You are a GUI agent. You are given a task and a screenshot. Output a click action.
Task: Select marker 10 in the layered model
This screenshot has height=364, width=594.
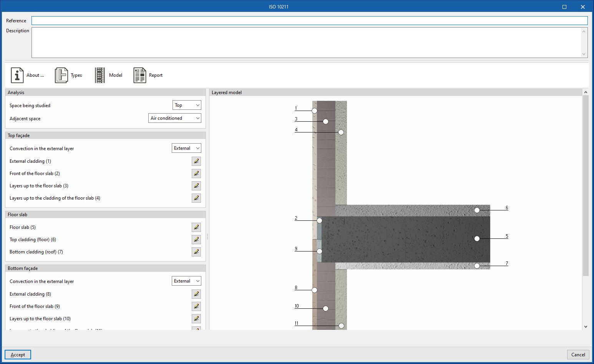[325, 308]
